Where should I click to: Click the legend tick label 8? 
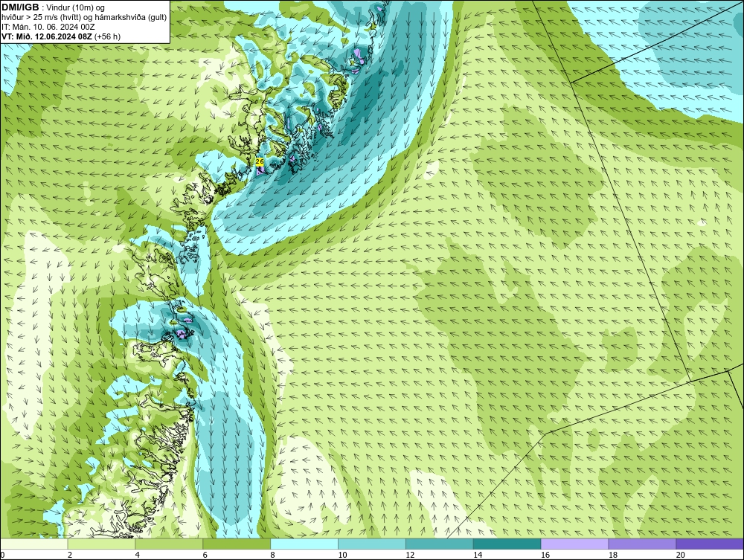273,555
